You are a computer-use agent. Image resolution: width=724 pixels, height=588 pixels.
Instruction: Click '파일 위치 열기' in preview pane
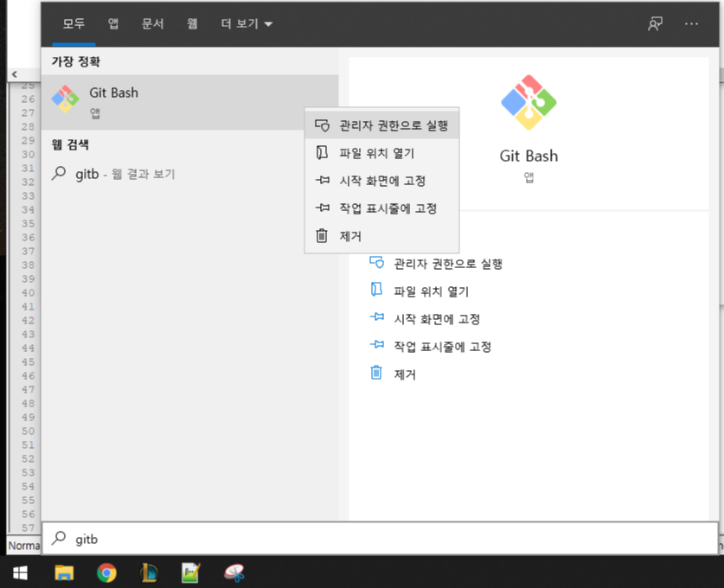(431, 291)
